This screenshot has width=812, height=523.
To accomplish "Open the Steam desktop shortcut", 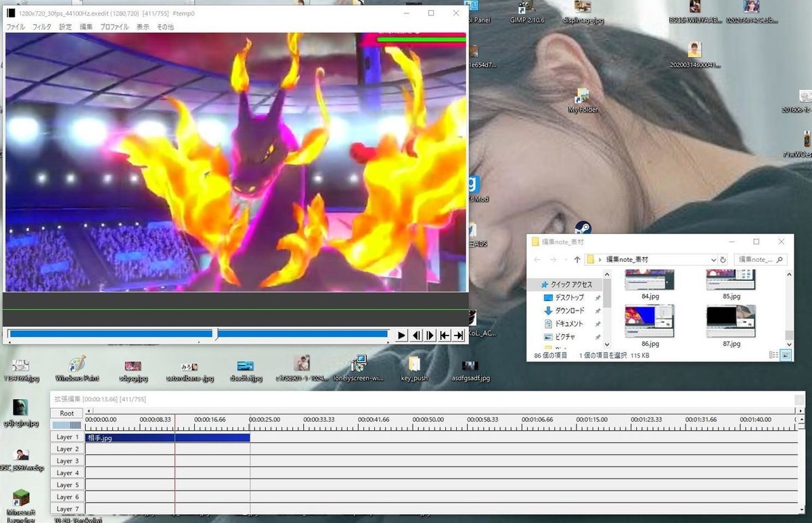I will tap(583, 227).
